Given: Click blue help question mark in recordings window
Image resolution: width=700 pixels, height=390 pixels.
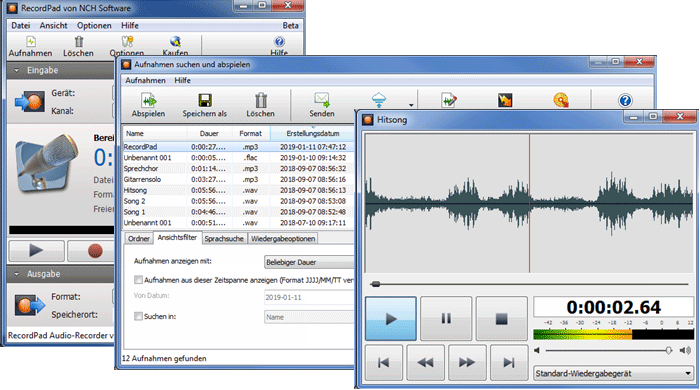Looking at the screenshot, I should pos(625,100).
